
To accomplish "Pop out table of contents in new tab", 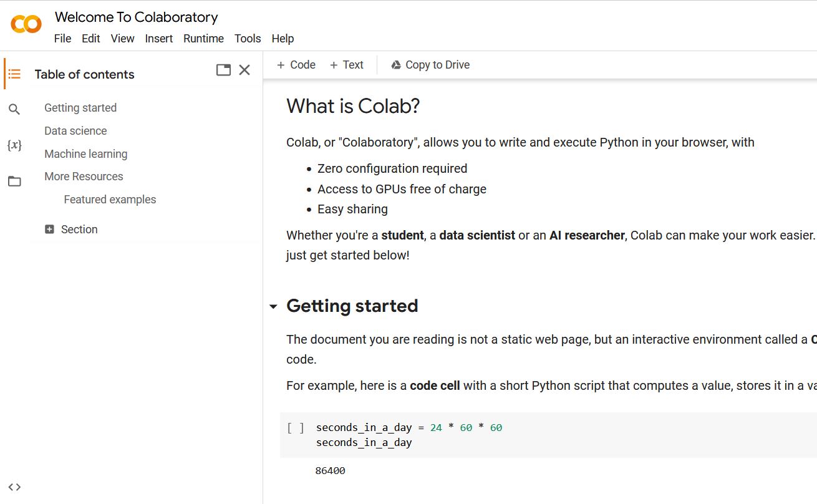I will (x=223, y=70).
